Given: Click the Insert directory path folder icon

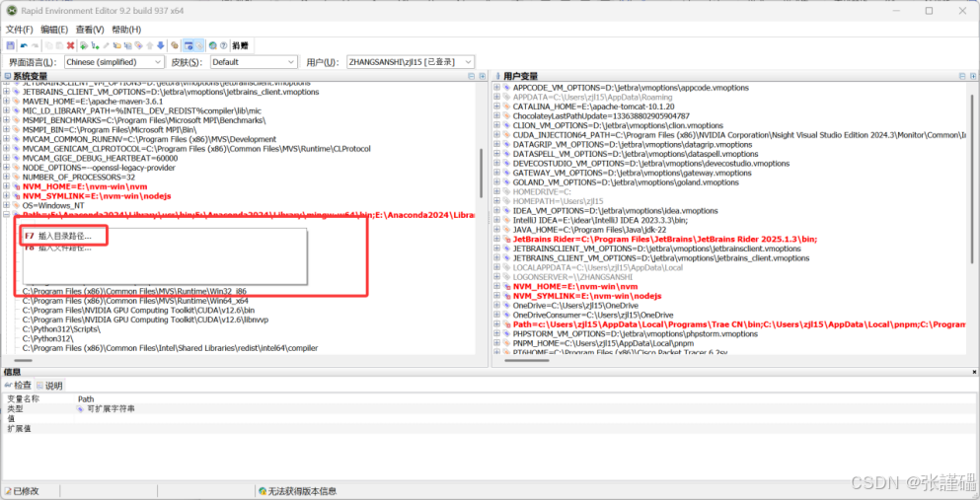Looking at the screenshot, I should (116, 45).
